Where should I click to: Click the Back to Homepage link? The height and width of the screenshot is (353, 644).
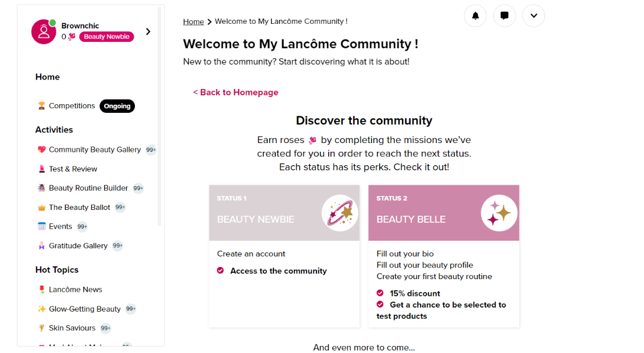point(236,92)
